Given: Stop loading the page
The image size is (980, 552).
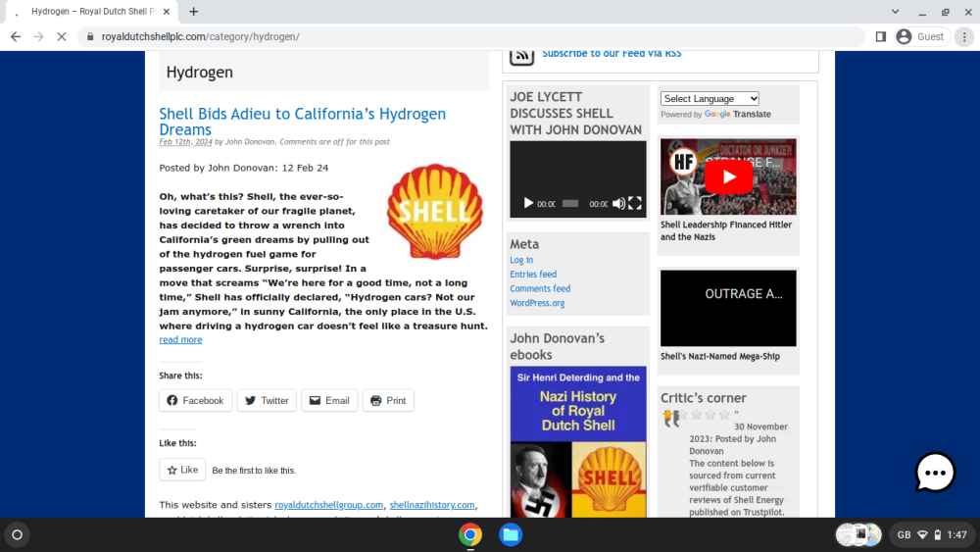Looking at the screenshot, I should [x=61, y=37].
